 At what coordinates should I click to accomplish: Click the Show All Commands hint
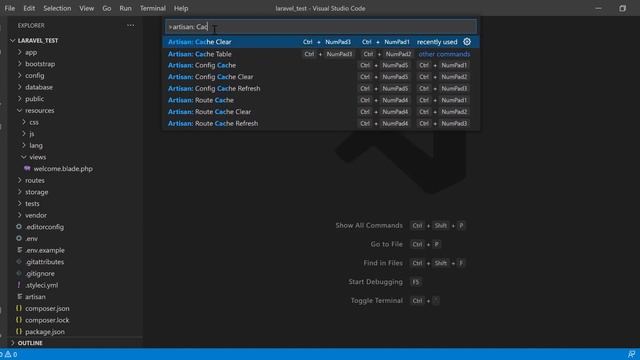369,225
